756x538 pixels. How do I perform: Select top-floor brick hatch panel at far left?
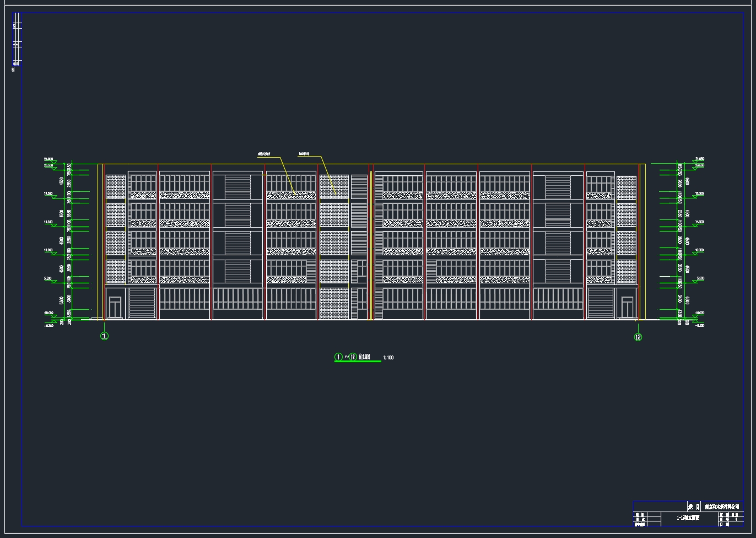coord(115,187)
